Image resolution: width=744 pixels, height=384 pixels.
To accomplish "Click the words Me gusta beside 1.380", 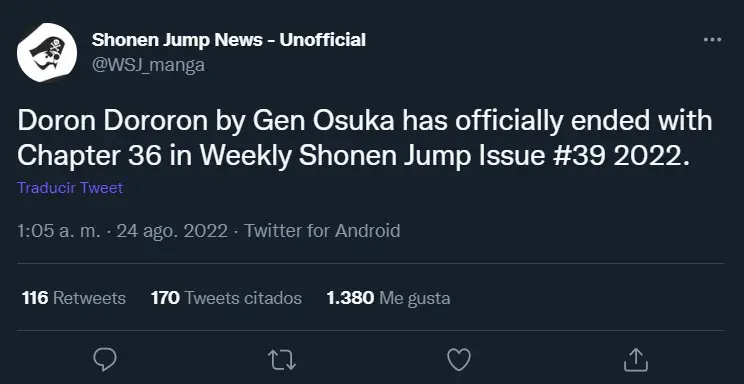I will point(415,298).
